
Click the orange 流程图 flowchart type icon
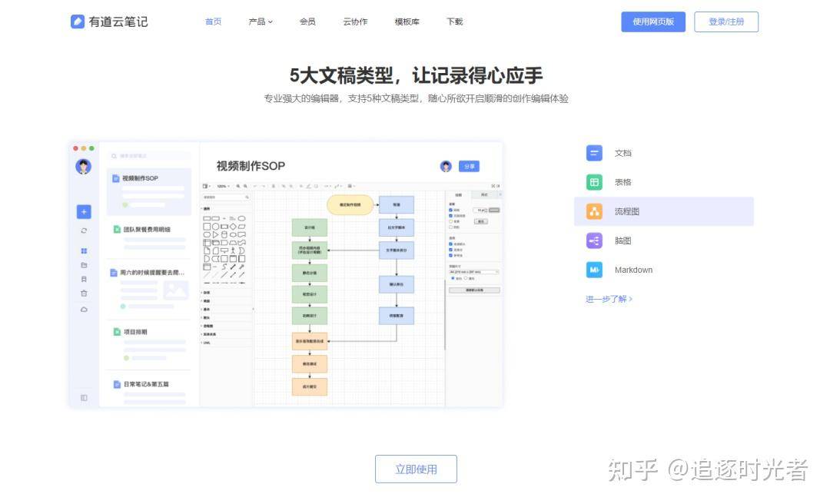pos(594,211)
